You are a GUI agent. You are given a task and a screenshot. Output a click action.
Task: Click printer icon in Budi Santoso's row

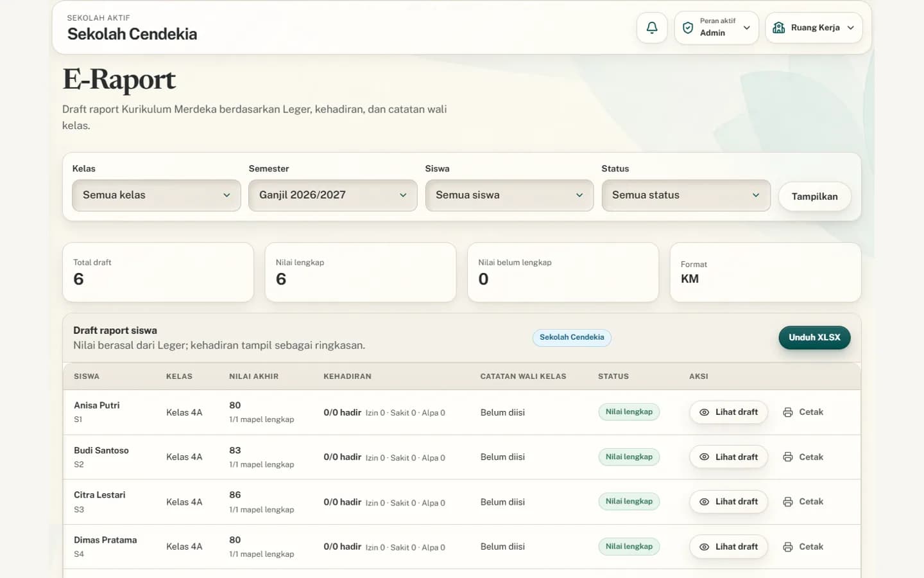click(x=788, y=457)
